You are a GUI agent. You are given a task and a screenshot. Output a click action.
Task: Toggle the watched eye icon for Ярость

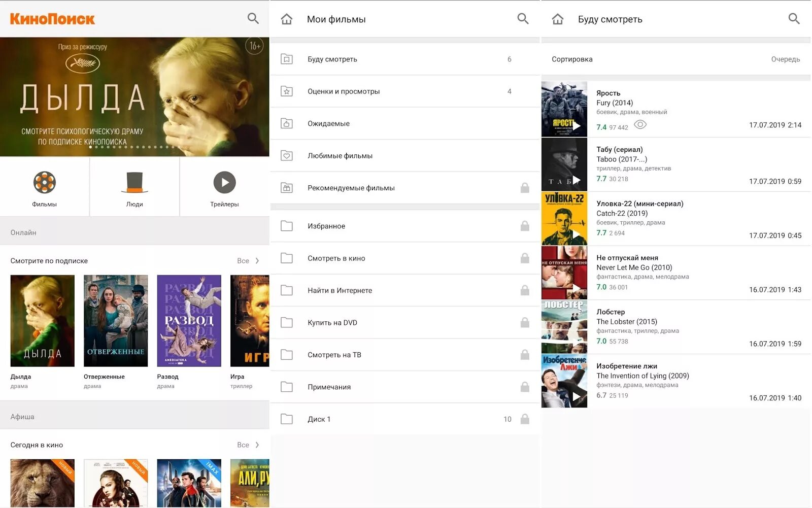click(640, 125)
